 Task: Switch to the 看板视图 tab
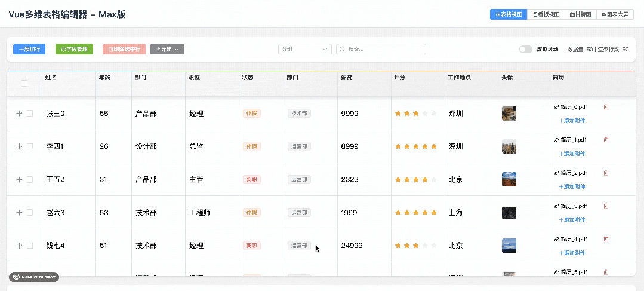pyautogui.click(x=546, y=14)
